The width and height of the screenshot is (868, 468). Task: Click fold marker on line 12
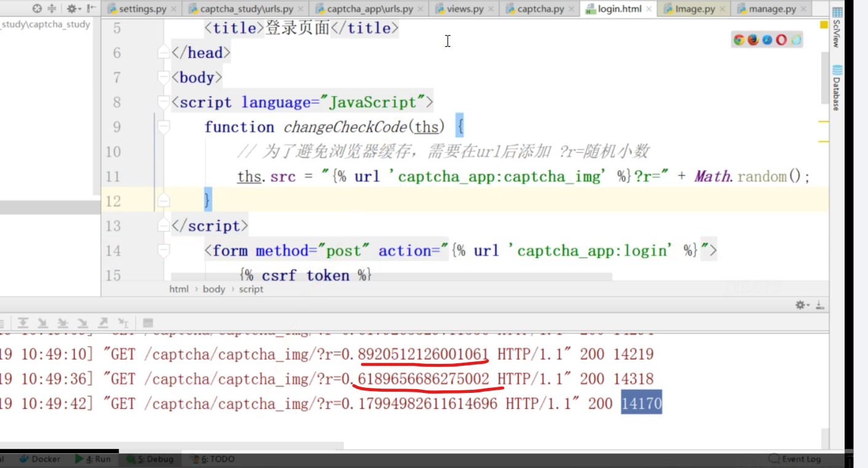pyautogui.click(x=163, y=201)
